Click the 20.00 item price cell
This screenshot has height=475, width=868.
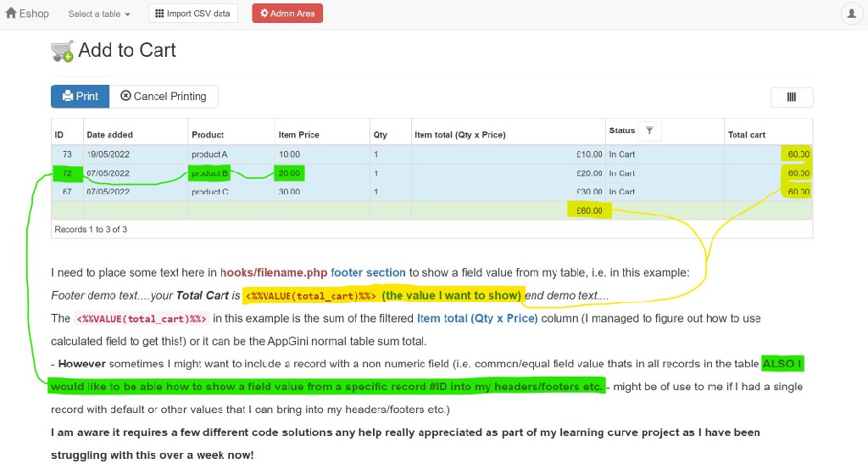tap(289, 173)
